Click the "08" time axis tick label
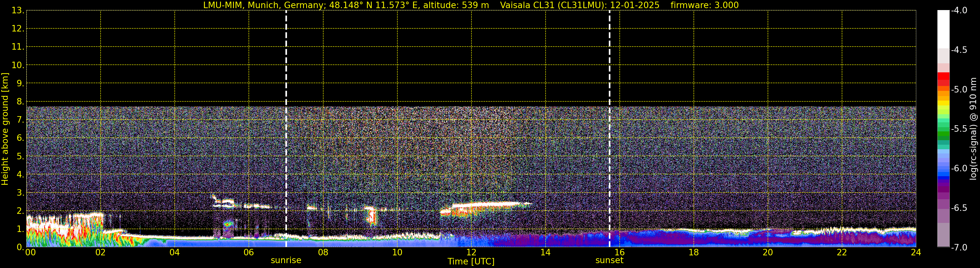 [x=323, y=252]
